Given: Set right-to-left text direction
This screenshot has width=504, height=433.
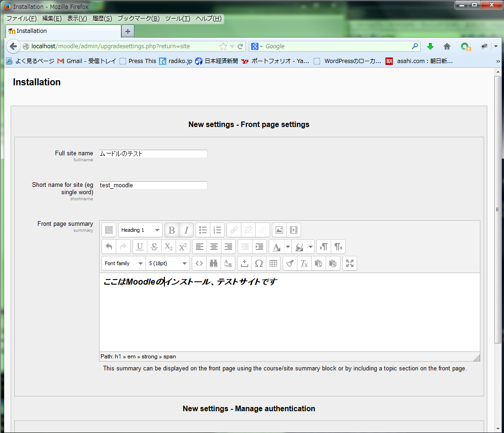Looking at the screenshot, I should 338,247.
